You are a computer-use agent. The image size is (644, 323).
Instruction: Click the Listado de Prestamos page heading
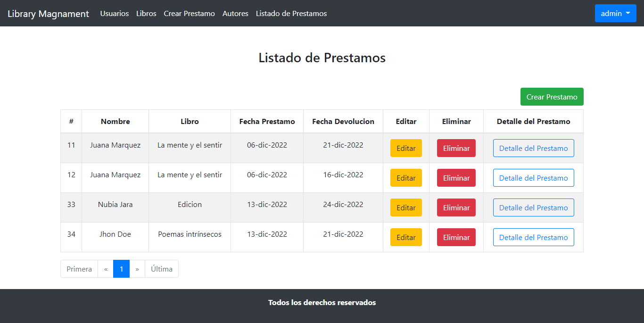(322, 58)
